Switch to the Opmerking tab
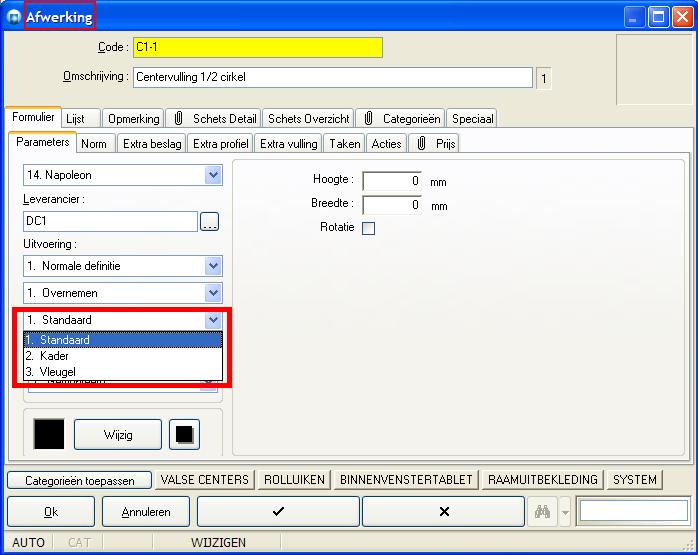This screenshot has height=555, width=698. pos(133,119)
